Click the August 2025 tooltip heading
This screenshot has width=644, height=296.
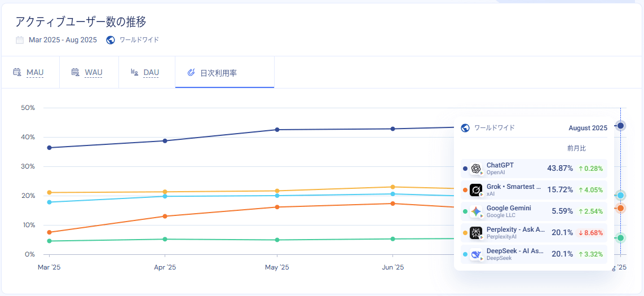[588, 128]
